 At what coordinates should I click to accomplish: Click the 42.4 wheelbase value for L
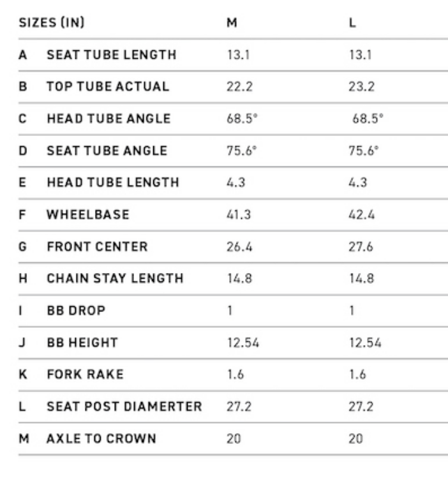click(x=361, y=214)
